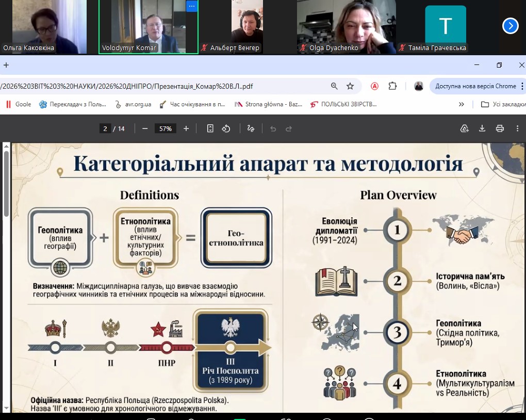Bookmark this page with the star icon
This screenshot has height=420, width=526.
click(350, 86)
